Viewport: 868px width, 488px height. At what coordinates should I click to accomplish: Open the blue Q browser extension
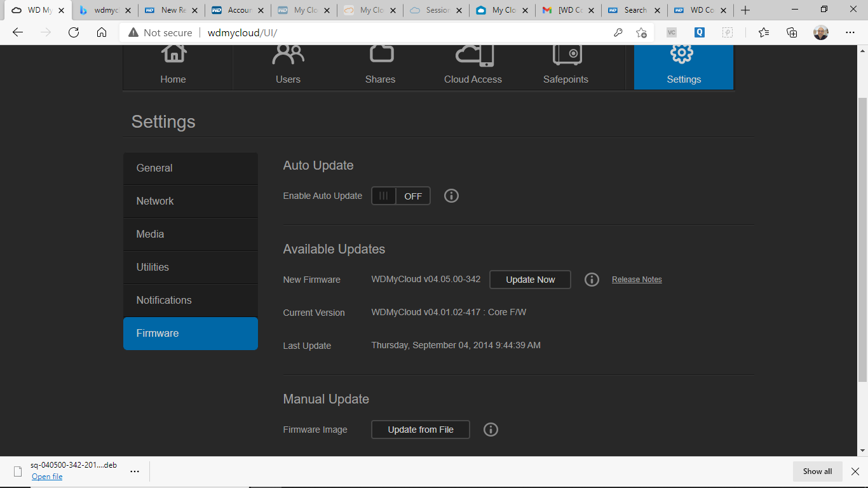(700, 32)
